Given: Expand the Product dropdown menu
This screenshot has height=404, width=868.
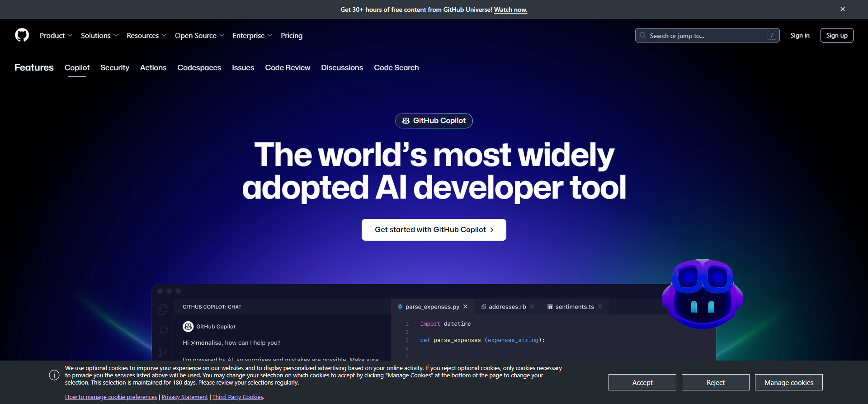Looking at the screenshot, I should 56,35.
